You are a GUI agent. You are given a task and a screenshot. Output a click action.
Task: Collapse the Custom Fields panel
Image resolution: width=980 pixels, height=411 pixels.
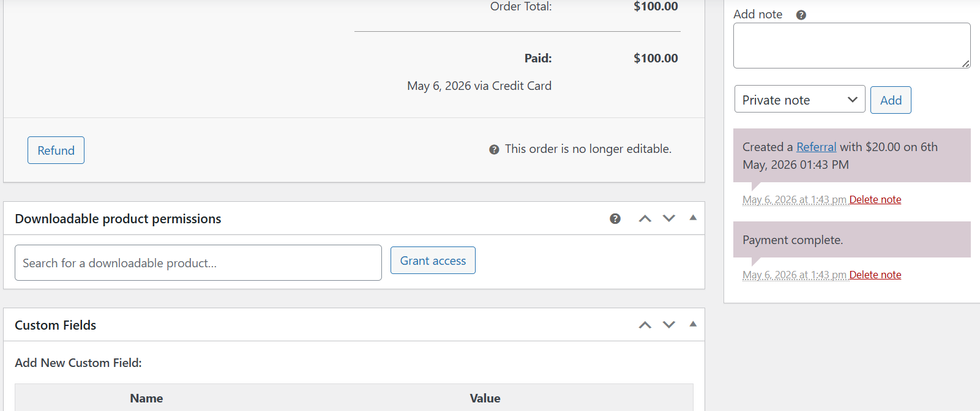coord(693,324)
